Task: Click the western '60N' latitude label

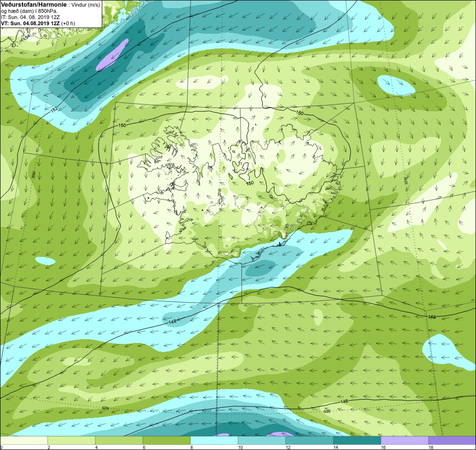Action: (105, 408)
